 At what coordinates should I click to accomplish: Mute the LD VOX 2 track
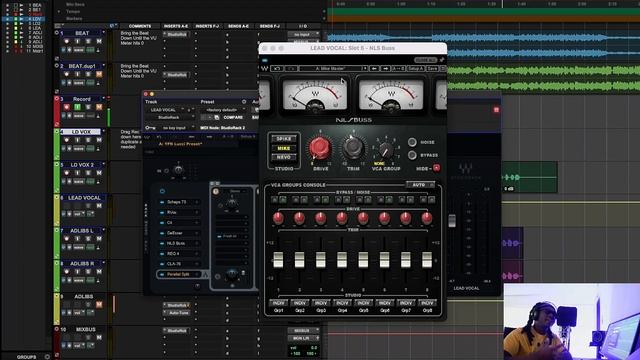point(99,173)
